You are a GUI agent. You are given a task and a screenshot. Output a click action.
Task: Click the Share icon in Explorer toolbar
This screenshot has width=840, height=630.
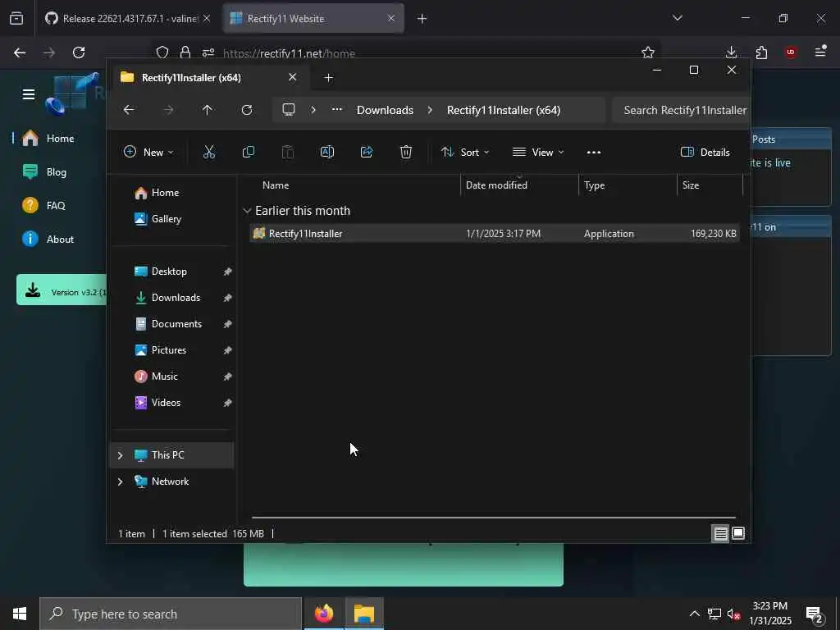coord(367,152)
